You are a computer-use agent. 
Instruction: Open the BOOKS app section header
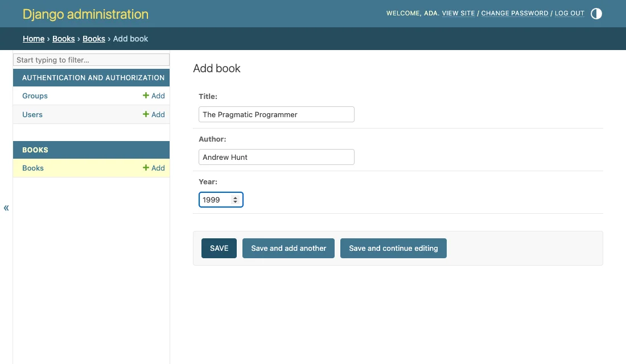[x=35, y=150]
